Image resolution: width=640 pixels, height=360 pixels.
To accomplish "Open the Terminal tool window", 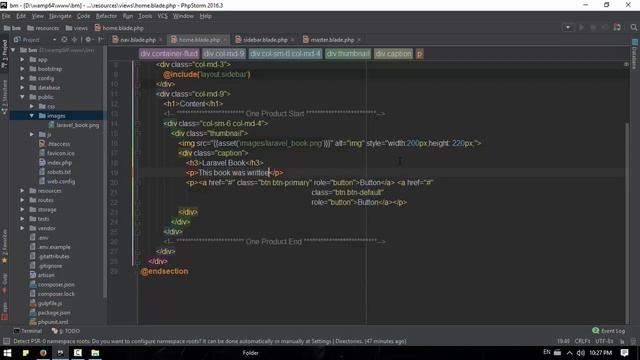I will [x=28, y=331].
